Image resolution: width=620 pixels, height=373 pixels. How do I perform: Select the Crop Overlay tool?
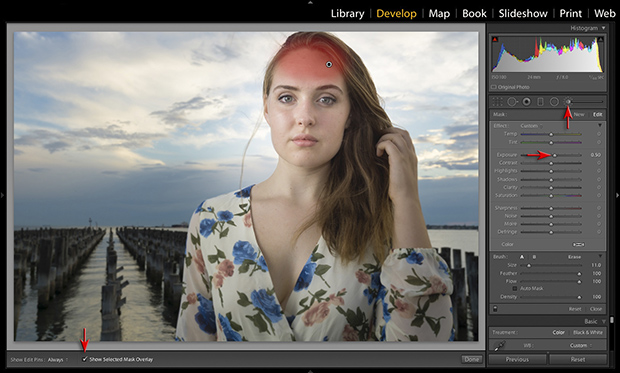[x=497, y=102]
